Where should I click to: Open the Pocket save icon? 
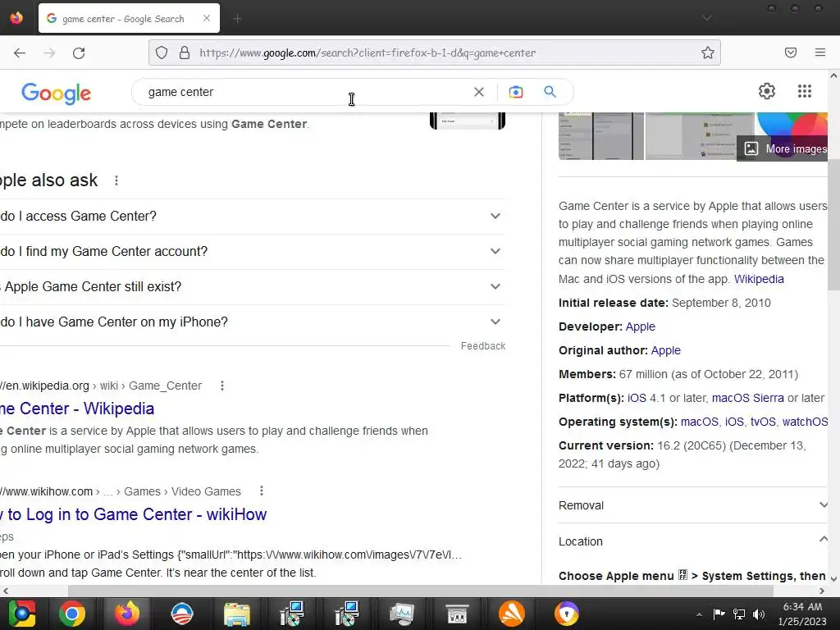pos(791,52)
